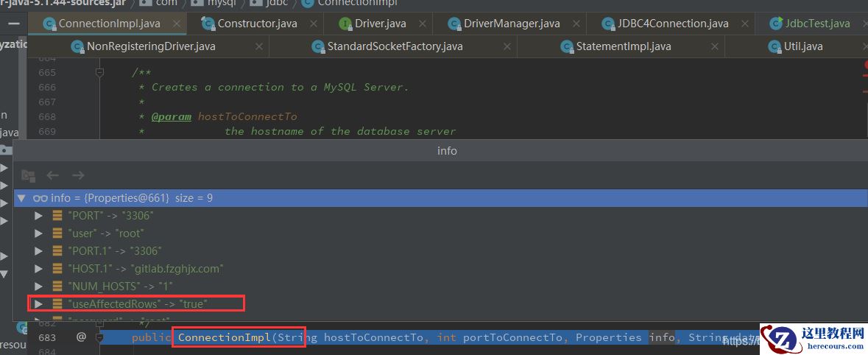Select the "user" -> "root" row text
Screen dimensions: 868x355
point(105,233)
